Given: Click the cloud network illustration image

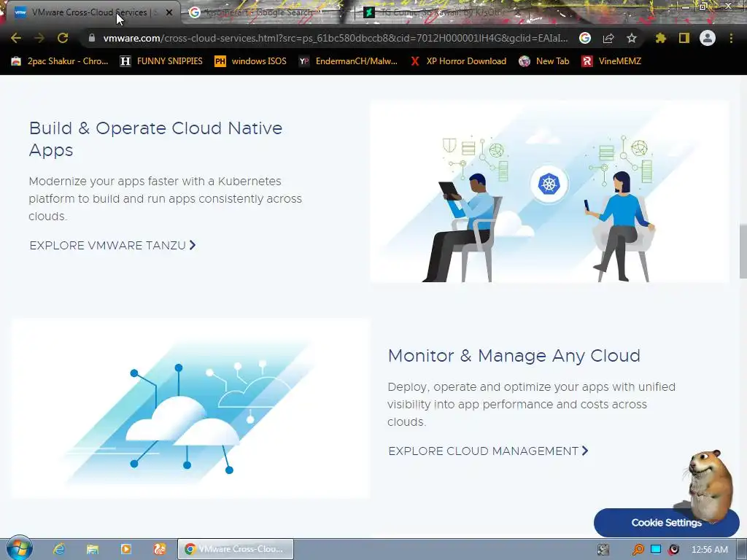Looking at the screenshot, I should pos(190,408).
